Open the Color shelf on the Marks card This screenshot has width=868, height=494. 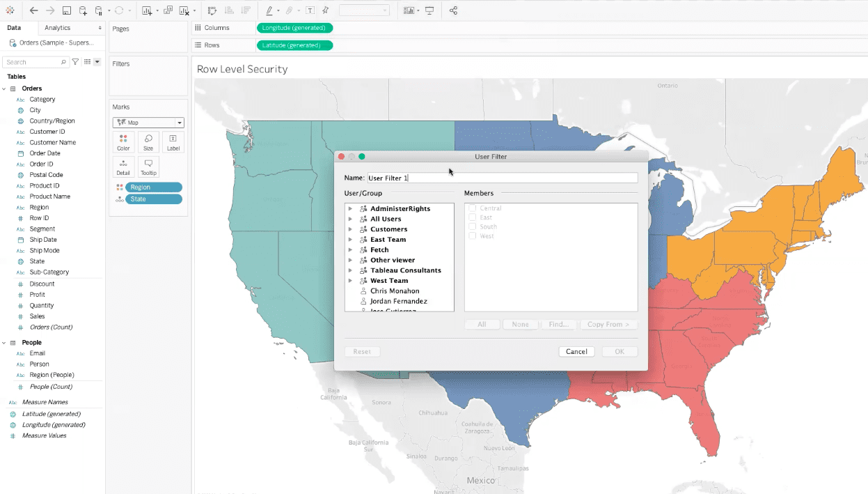(123, 142)
